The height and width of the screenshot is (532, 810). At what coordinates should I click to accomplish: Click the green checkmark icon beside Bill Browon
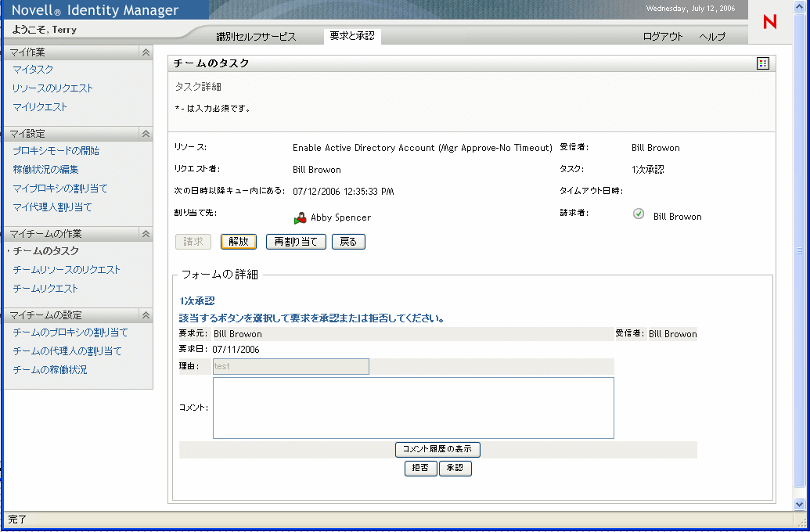click(x=639, y=214)
